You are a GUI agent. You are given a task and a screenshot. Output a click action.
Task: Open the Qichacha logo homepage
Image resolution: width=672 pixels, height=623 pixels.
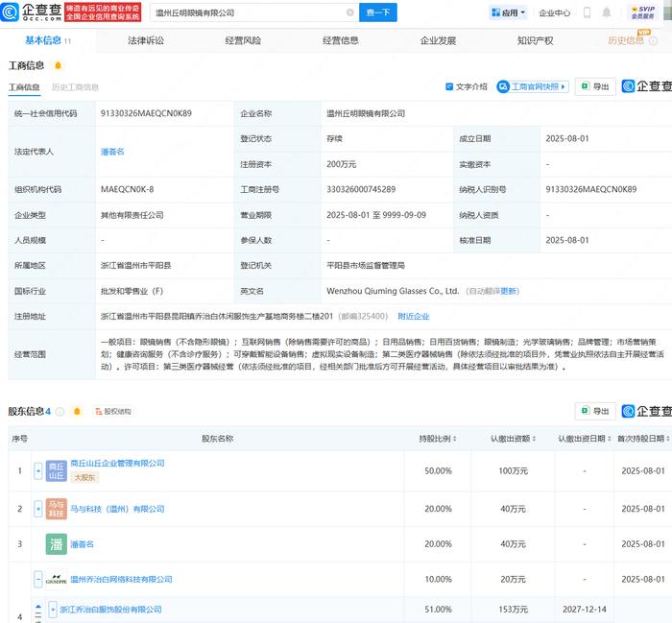[31, 12]
